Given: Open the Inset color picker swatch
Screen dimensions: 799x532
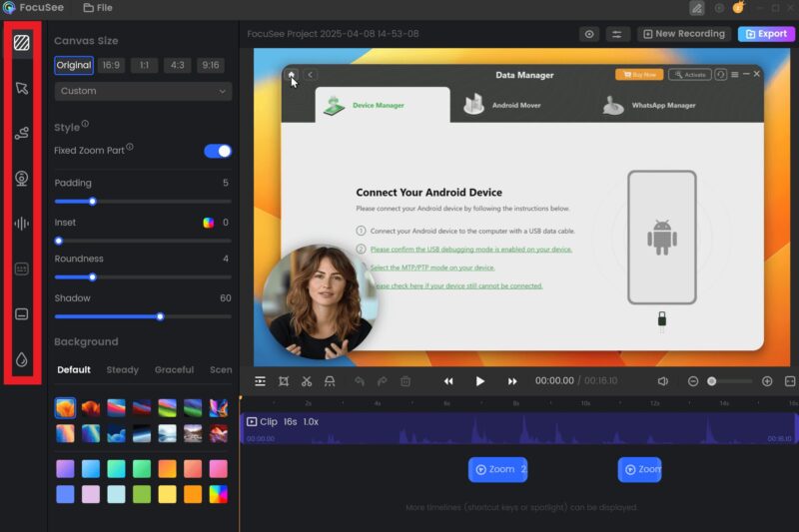Looking at the screenshot, I should point(209,223).
